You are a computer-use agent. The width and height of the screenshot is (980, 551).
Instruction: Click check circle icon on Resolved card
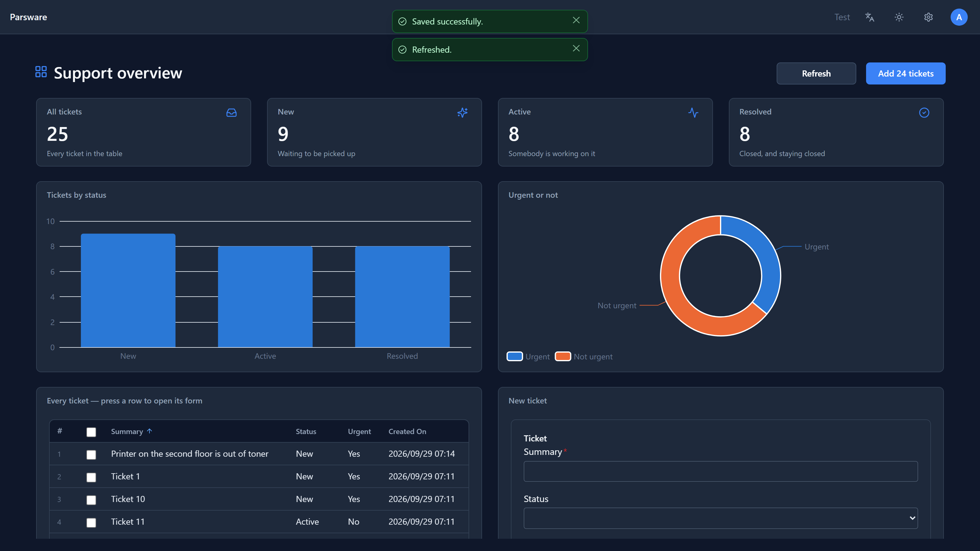point(924,113)
